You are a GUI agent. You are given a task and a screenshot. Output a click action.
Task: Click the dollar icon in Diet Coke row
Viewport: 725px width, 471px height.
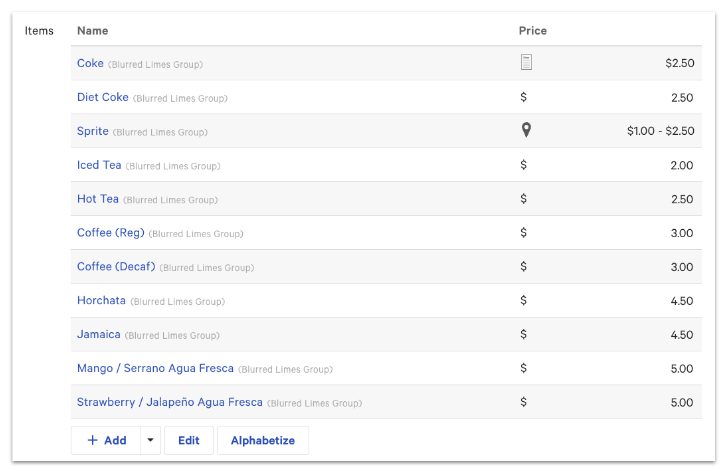[524, 97]
